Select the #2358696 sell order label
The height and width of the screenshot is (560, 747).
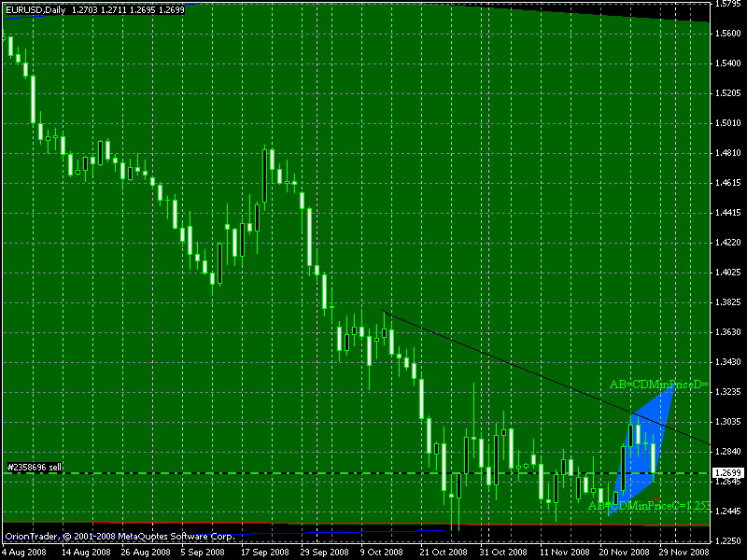(35, 468)
